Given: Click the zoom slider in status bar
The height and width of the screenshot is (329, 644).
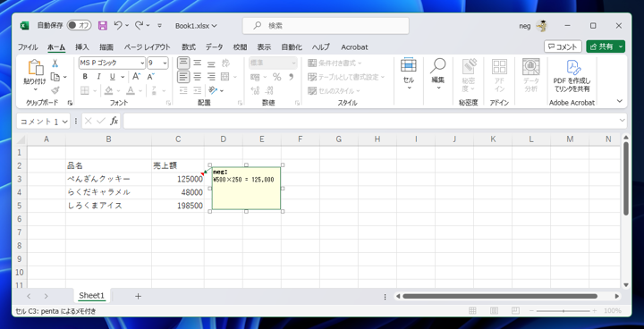Looking at the screenshot, I should 563,311.
